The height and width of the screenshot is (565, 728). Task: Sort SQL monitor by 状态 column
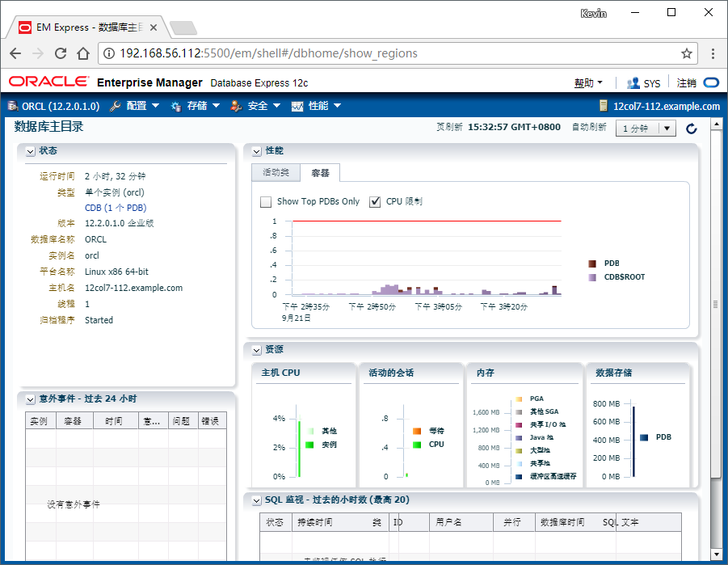(x=276, y=522)
